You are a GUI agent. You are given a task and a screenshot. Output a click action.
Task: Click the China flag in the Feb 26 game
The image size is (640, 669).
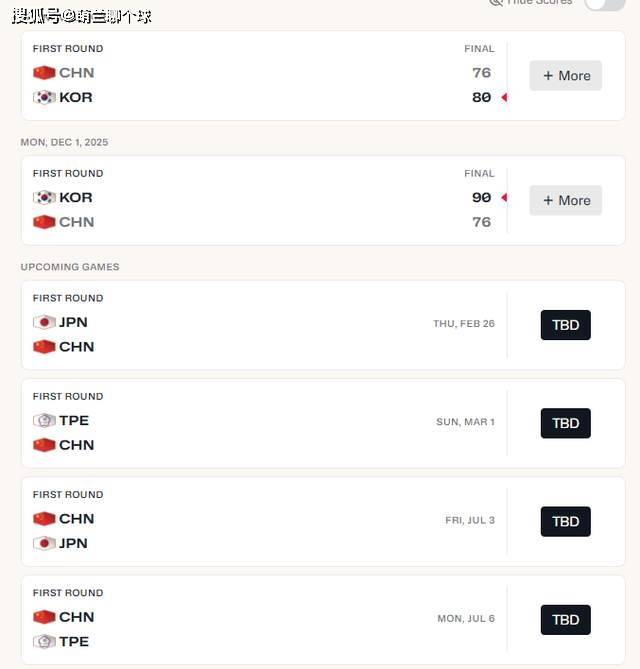[x=44, y=347]
